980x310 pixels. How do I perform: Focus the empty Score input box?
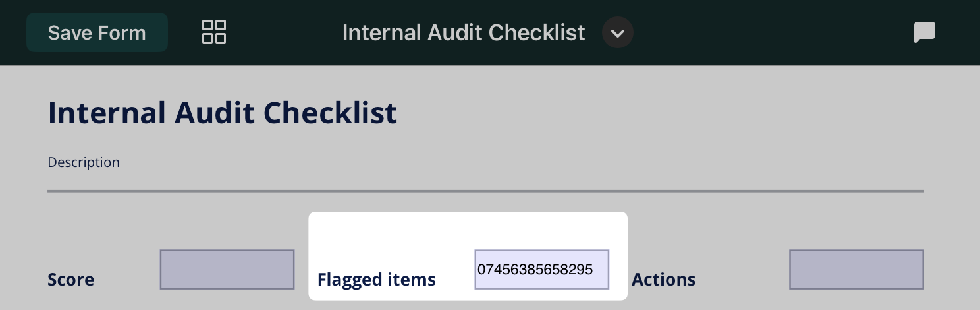point(227,269)
